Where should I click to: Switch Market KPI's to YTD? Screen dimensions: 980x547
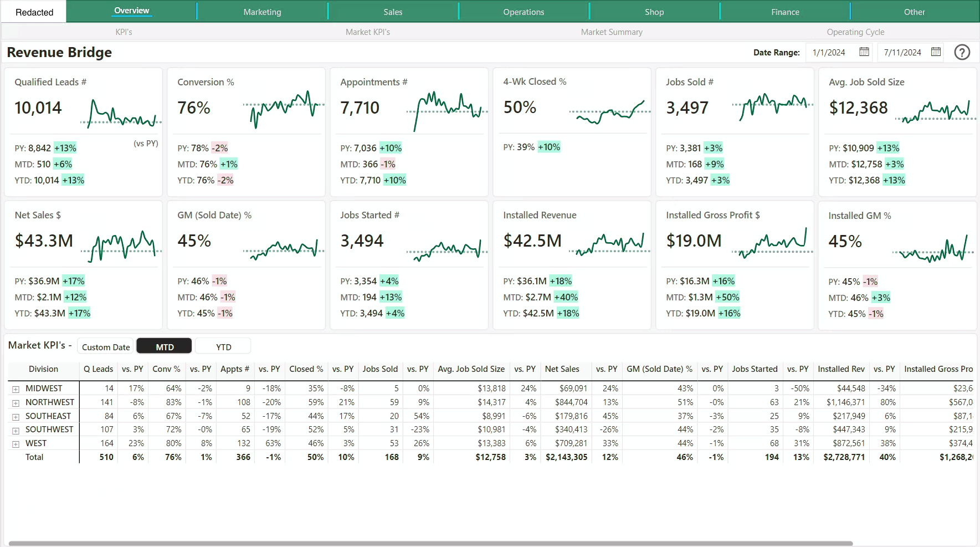tap(223, 347)
